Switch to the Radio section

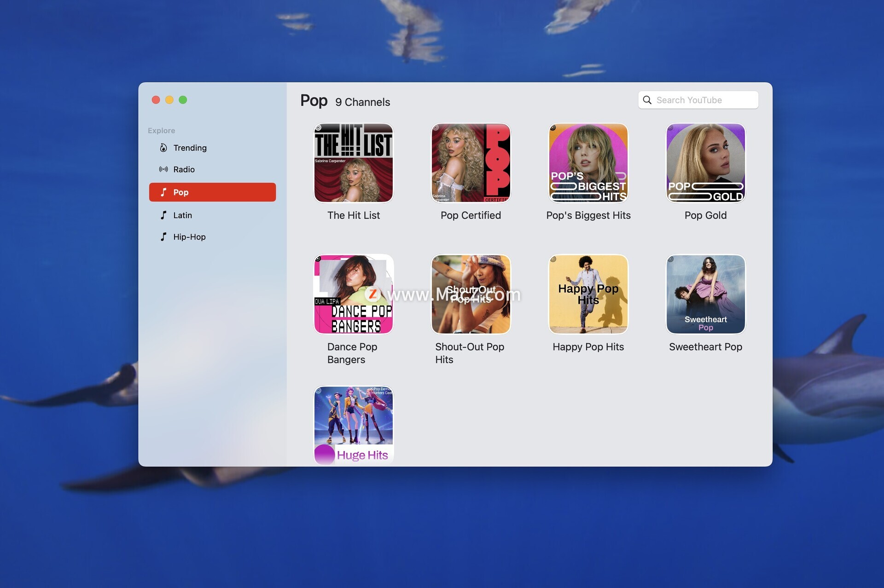coord(184,169)
